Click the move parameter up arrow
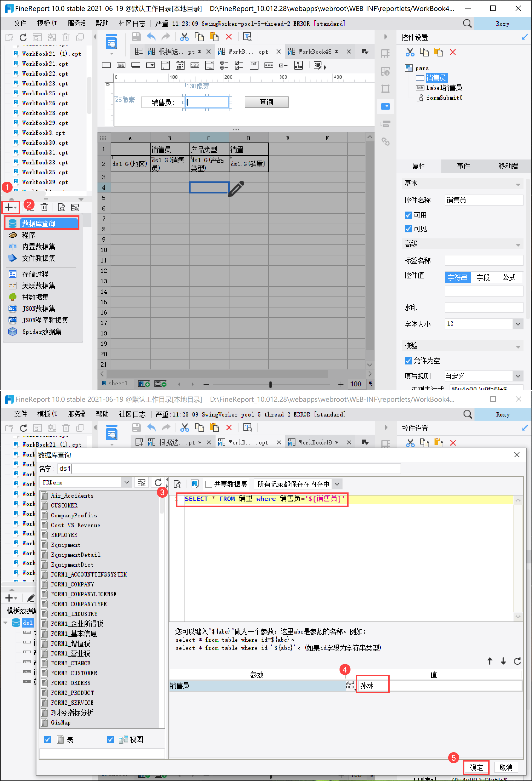Viewport: 532px width, 781px height. pyautogui.click(x=490, y=661)
